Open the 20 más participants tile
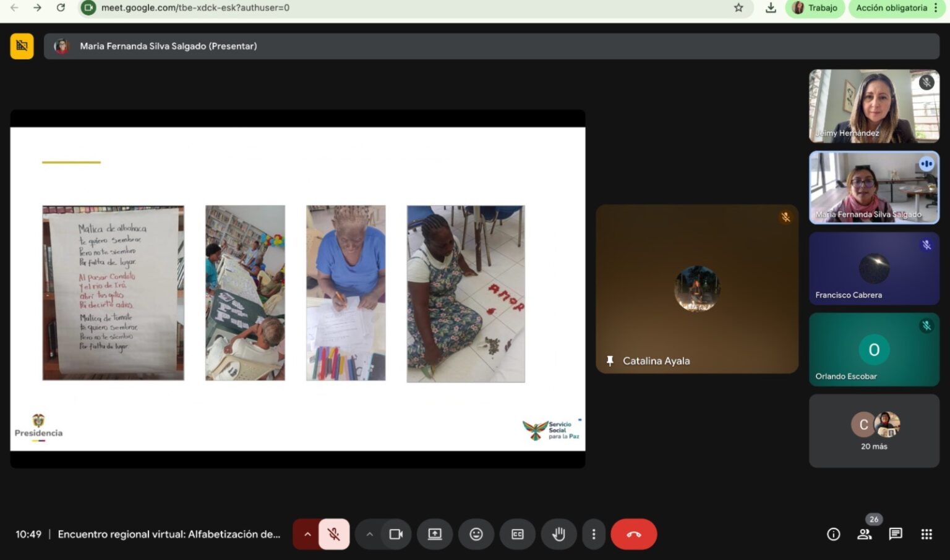 pos(874,431)
